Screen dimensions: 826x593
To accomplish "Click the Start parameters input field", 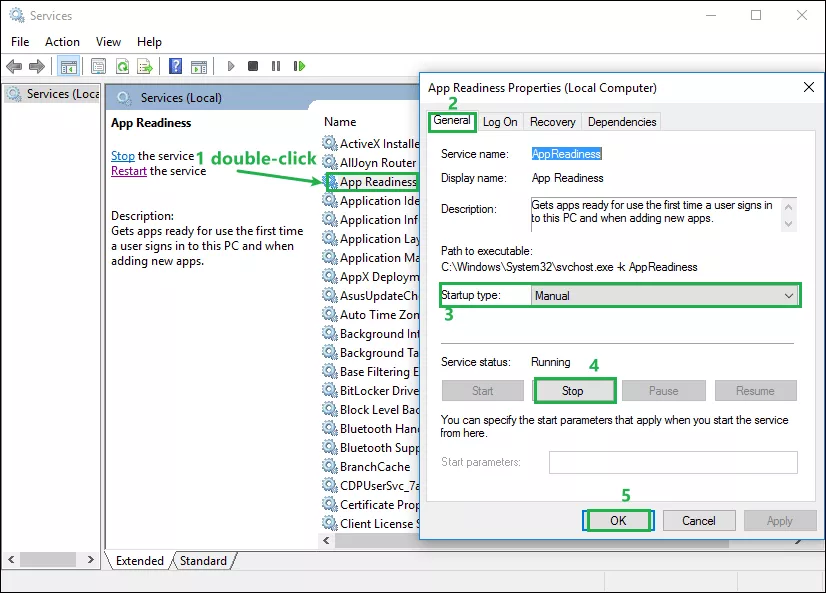I will (673, 462).
